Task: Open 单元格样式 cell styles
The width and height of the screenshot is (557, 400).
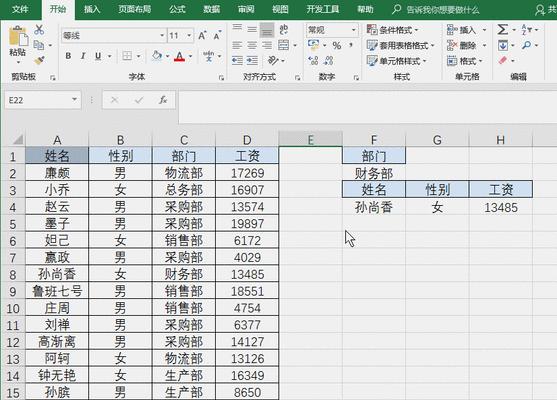Action: click(396, 61)
